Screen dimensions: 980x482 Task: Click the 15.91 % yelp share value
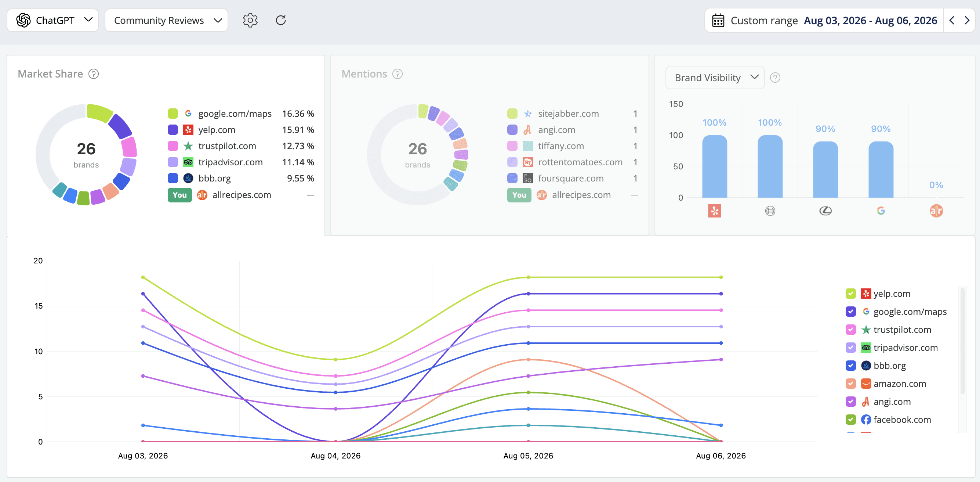(298, 130)
